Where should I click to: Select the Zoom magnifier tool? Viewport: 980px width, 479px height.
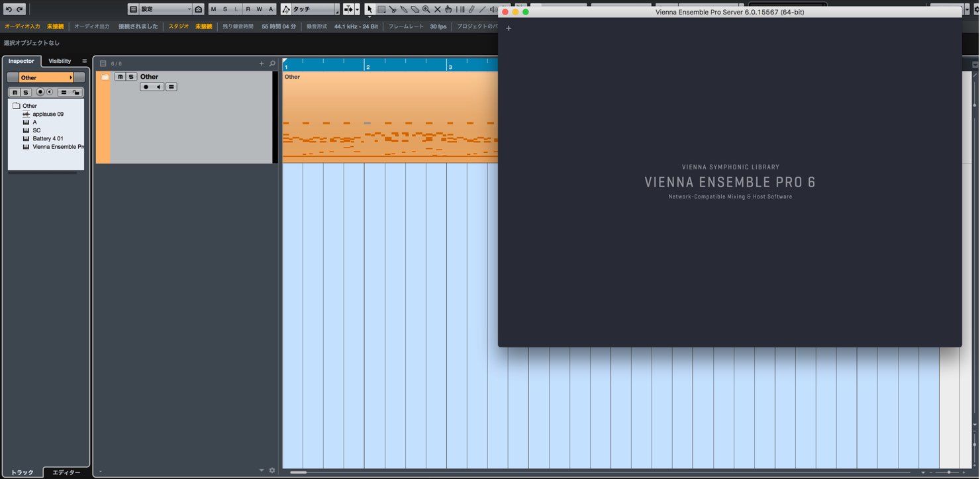(426, 9)
